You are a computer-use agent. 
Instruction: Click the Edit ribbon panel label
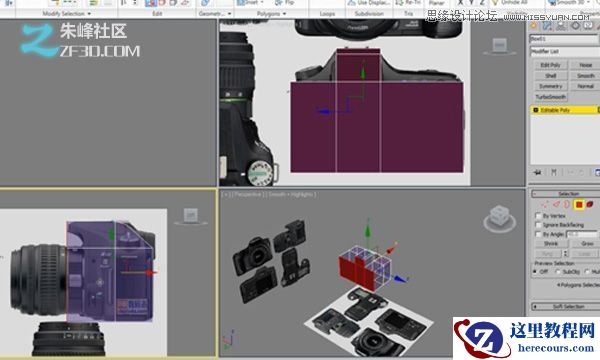pyautogui.click(x=157, y=14)
